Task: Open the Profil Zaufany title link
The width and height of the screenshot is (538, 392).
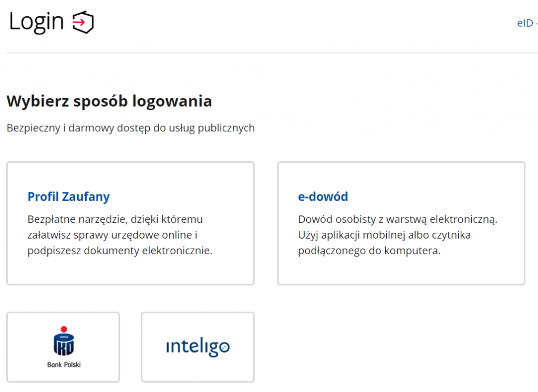Action: 68,197
